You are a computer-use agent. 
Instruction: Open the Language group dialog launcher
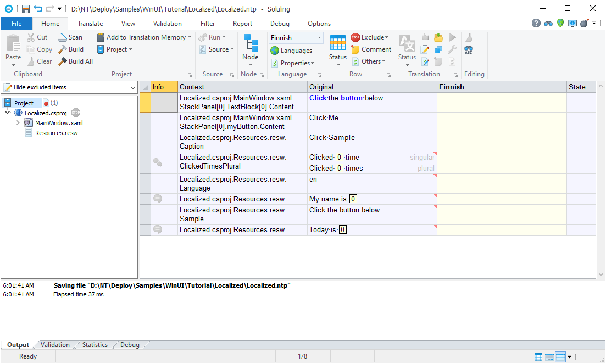tap(319, 75)
